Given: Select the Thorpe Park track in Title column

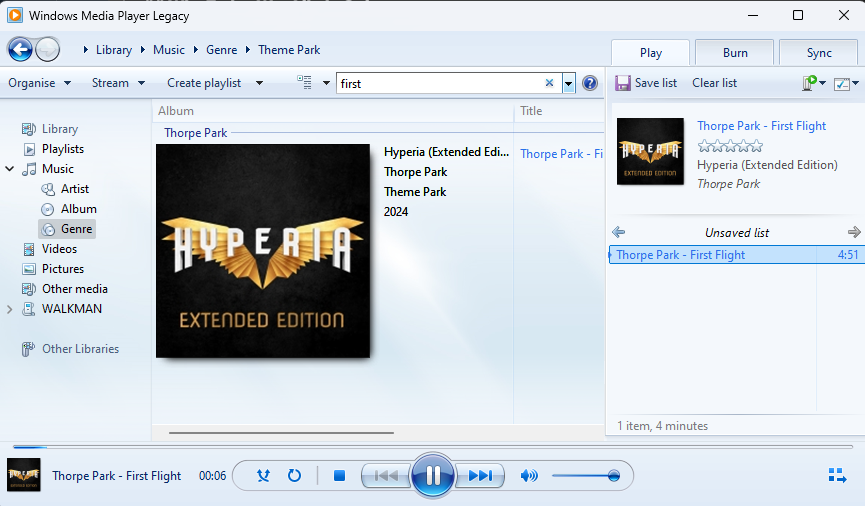Looking at the screenshot, I should (561, 154).
